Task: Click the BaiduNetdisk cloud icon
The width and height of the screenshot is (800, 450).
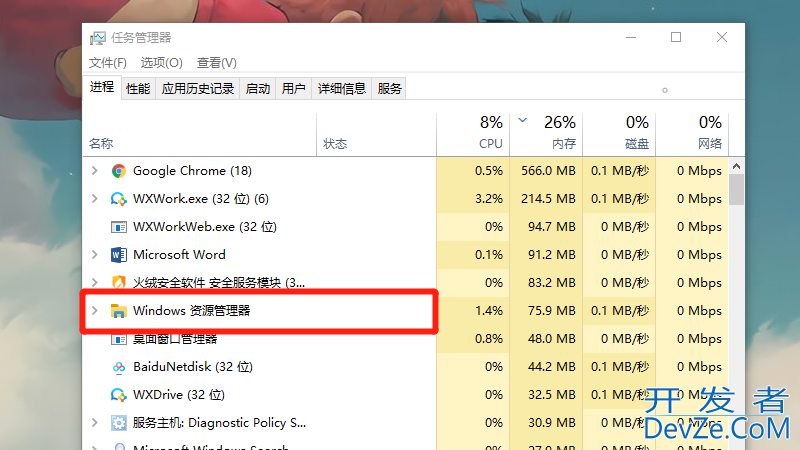Action: pyautogui.click(x=119, y=367)
